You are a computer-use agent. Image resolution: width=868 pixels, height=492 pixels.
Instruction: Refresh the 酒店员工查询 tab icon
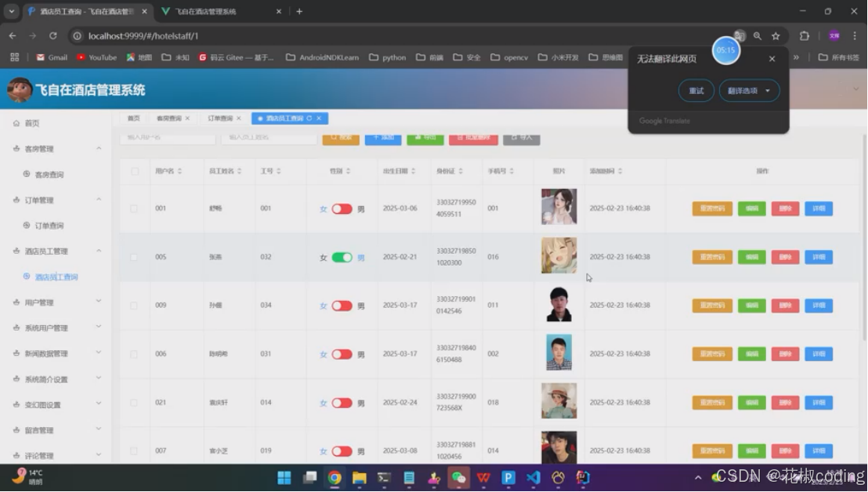point(309,118)
